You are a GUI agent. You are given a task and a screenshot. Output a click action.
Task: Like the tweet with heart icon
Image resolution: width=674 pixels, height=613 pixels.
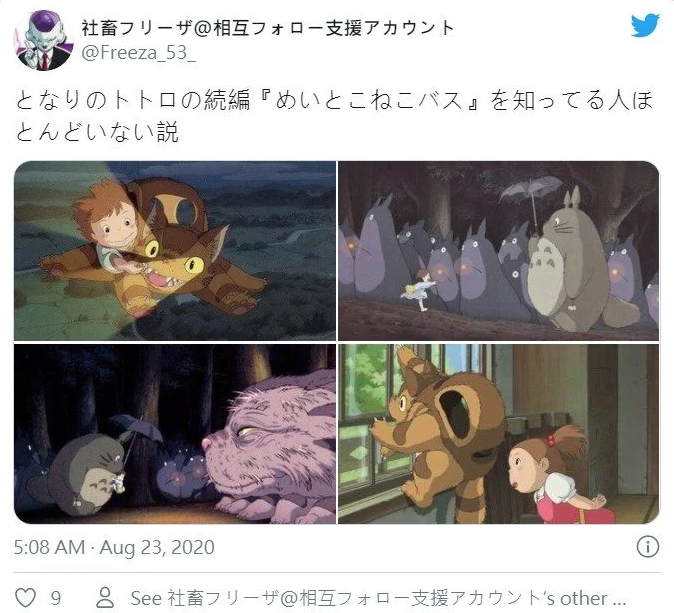(25, 598)
